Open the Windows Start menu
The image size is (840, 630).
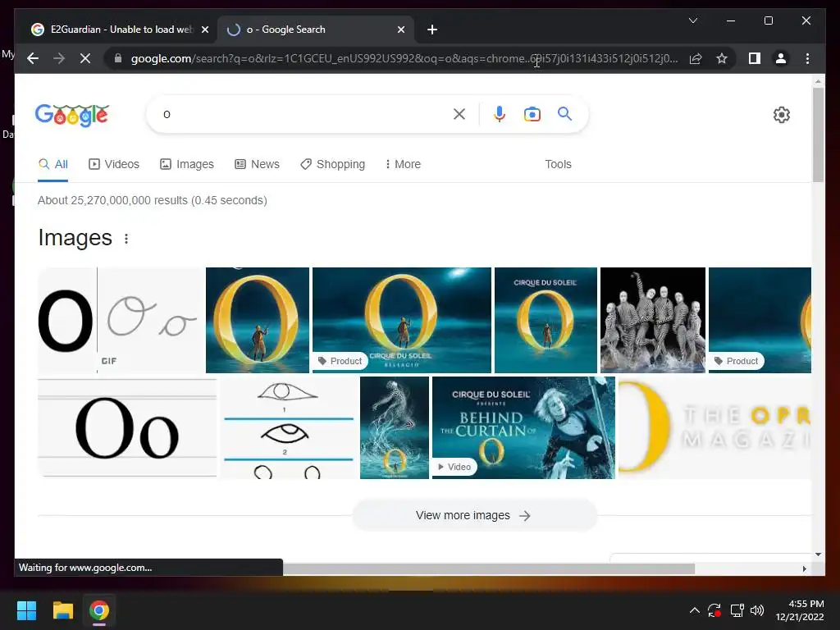pyautogui.click(x=26, y=610)
